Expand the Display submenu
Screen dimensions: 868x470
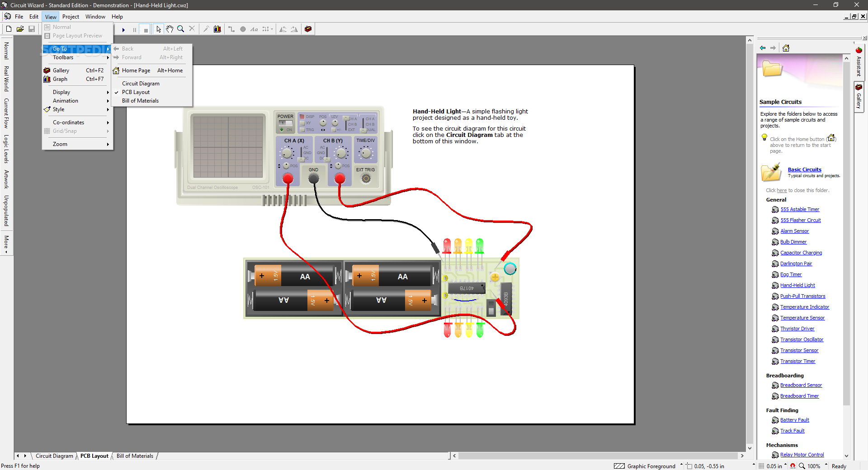tap(77, 92)
